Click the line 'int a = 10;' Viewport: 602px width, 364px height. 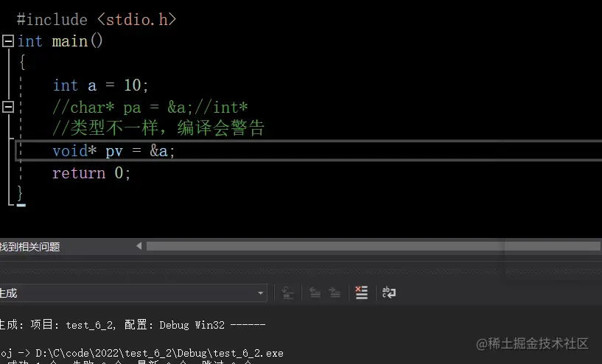(101, 85)
